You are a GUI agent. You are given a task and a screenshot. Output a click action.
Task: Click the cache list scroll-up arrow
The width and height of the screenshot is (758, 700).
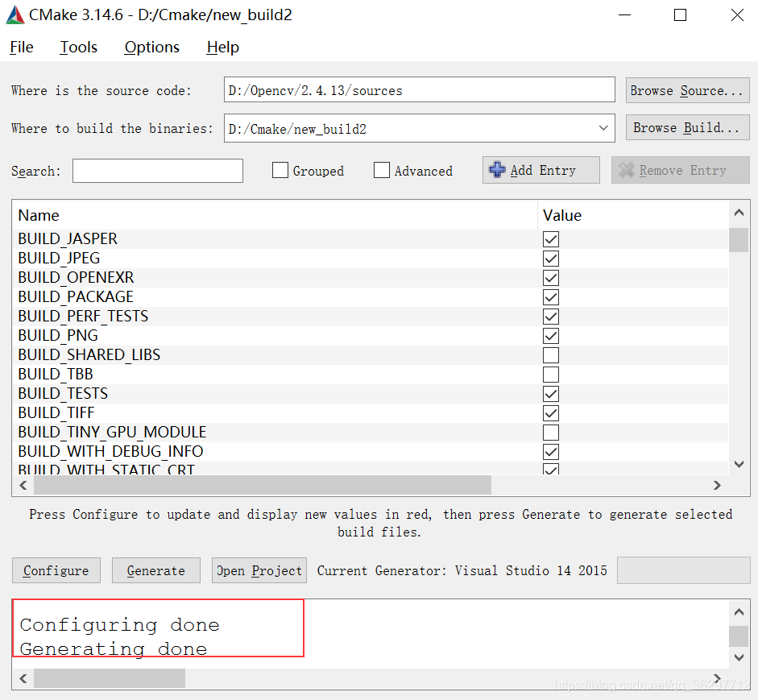tap(739, 212)
